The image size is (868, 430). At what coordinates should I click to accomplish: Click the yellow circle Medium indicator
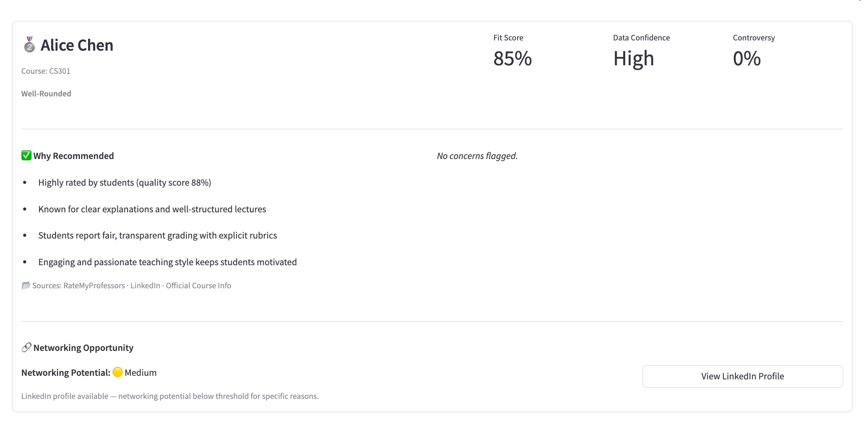(x=117, y=373)
